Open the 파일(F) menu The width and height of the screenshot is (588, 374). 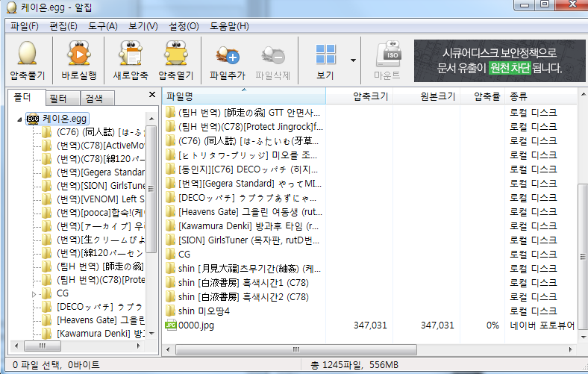(24, 26)
